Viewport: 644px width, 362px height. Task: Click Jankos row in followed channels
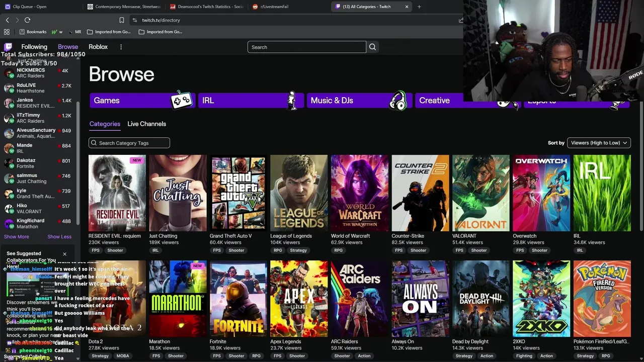pyautogui.click(x=38, y=103)
